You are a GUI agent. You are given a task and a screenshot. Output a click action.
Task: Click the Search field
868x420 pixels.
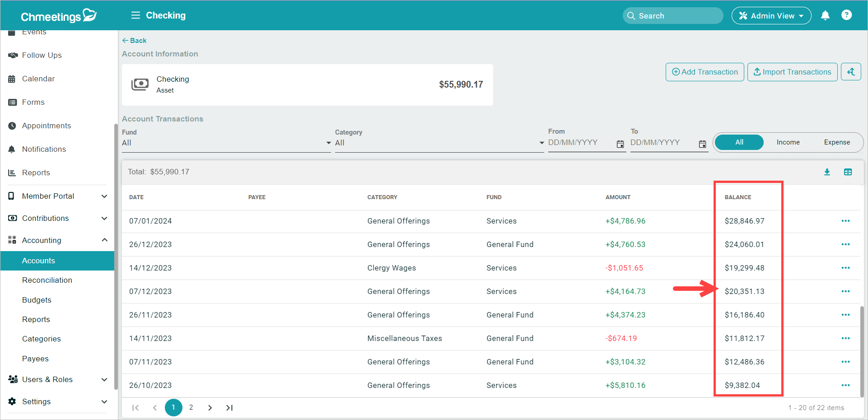click(673, 16)
